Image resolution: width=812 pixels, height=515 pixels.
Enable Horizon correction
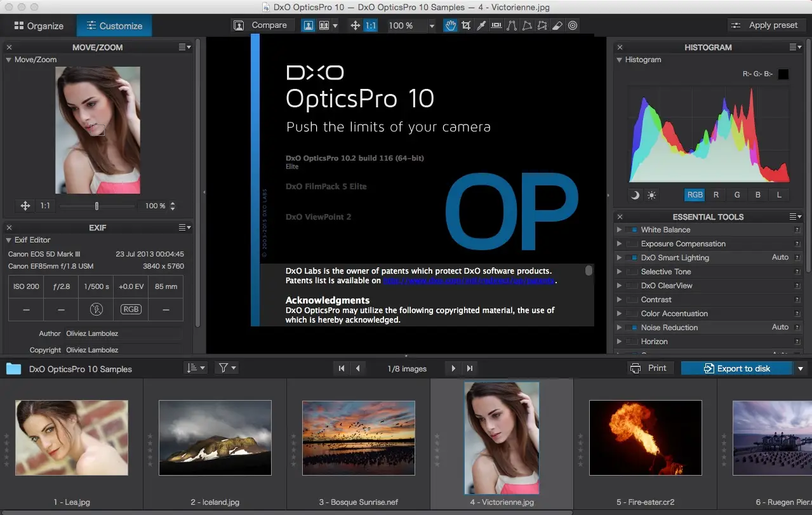click(632, 342)
